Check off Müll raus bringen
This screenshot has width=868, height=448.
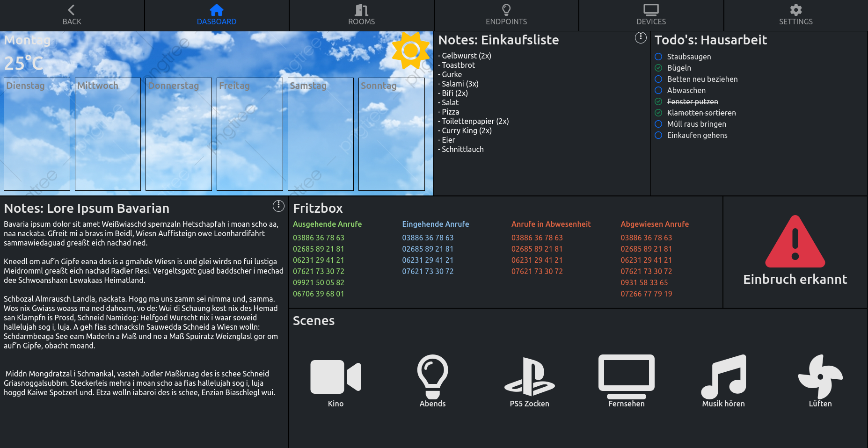click(658, 124)
